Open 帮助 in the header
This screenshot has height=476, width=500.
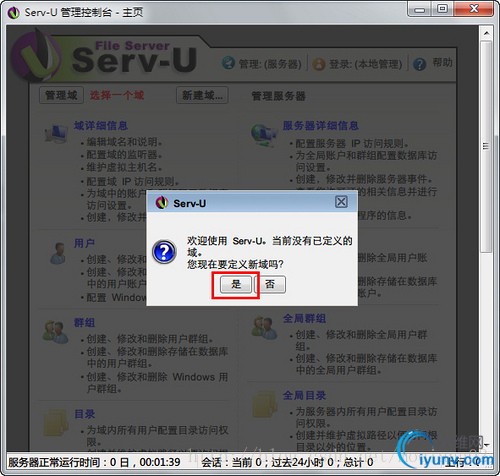click(x=442, y=62)
